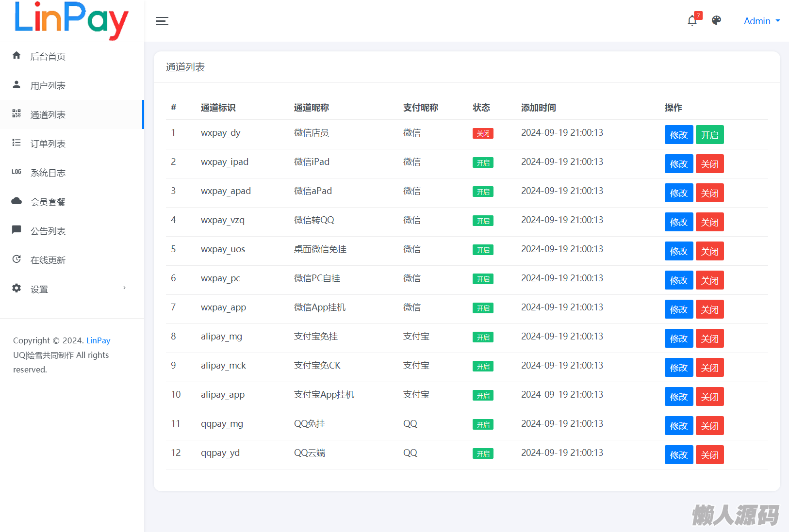789x532 pixels.
Task: Click the LinPay logo
Action: click(x=72, y=20)
